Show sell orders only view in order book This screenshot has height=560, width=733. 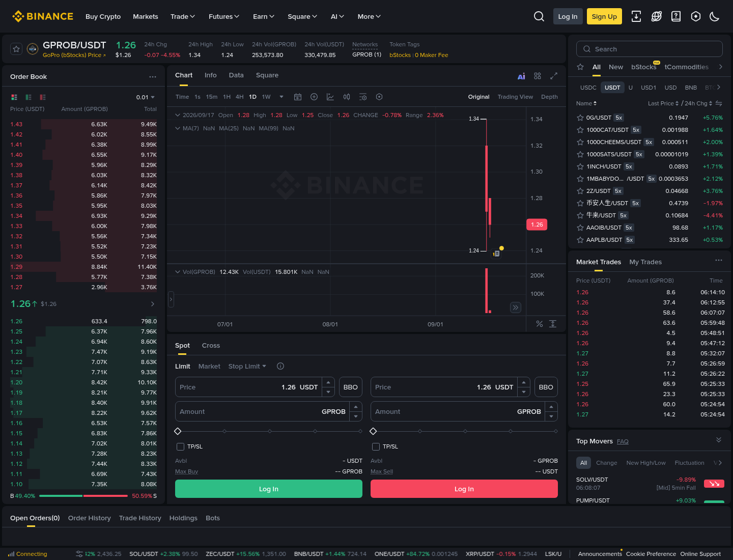coord(43,97)
